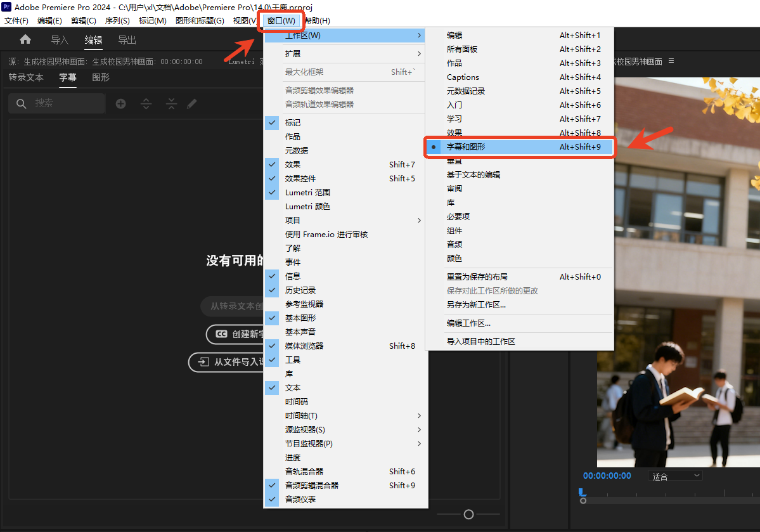Viewport: 760px width, 532px height.
Task: Open the program monitor panel menu icon
Action: (671, 61)
